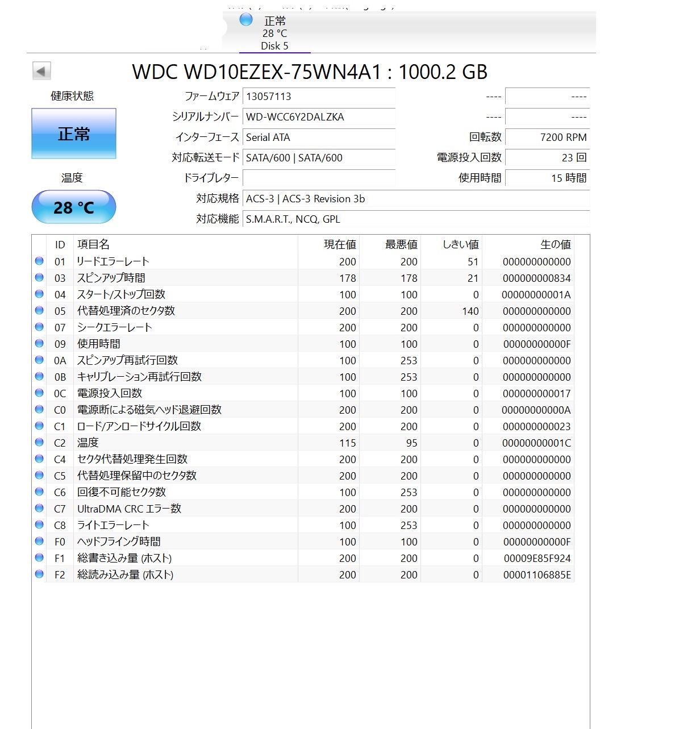Select threshold value 21
The height and width of the screenshot is (729, 700).
tap(473, 278)
